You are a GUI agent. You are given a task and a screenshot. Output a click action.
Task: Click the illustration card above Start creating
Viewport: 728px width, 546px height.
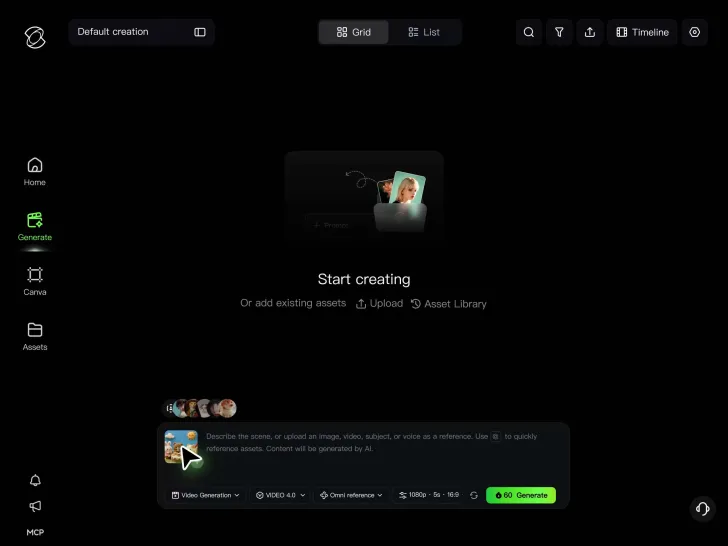pos(364,199)
